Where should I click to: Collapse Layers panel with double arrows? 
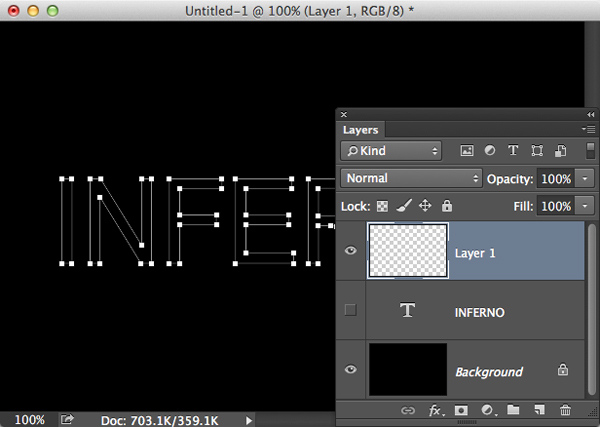click(x=590, y=114)
